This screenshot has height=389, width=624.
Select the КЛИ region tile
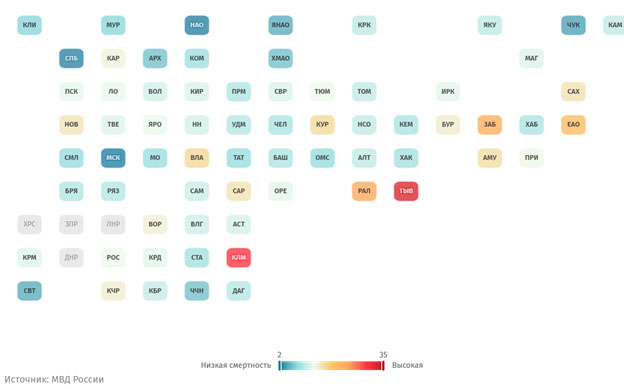click(29, 25)
